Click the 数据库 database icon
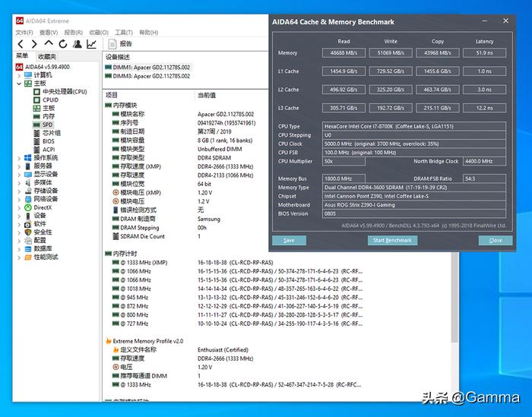 [x=28, y=249]
